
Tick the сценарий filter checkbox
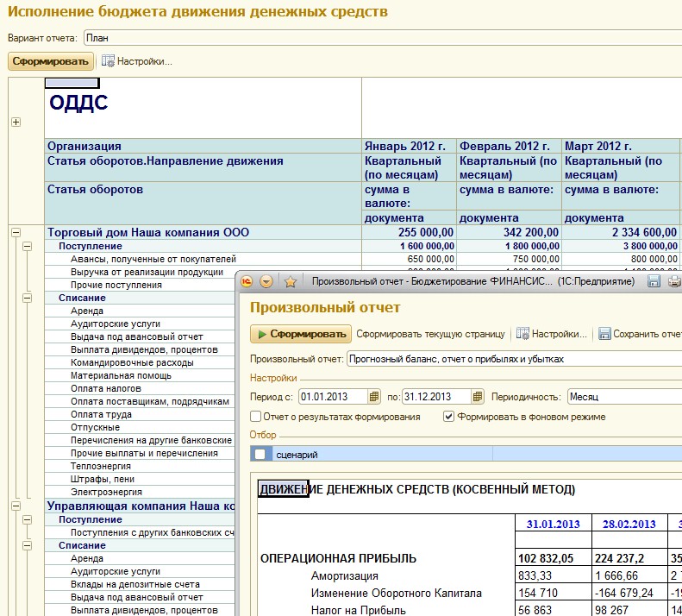tap(260, 454)
